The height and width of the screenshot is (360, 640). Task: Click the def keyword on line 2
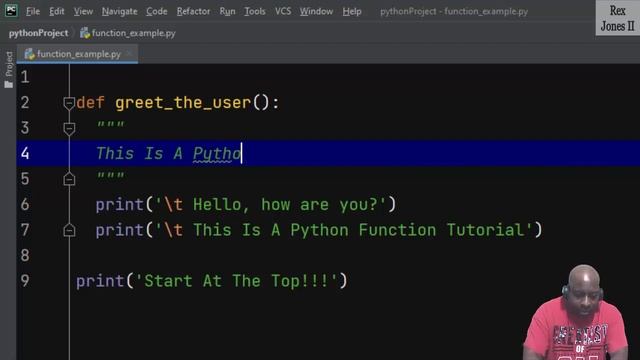point(90,102)
